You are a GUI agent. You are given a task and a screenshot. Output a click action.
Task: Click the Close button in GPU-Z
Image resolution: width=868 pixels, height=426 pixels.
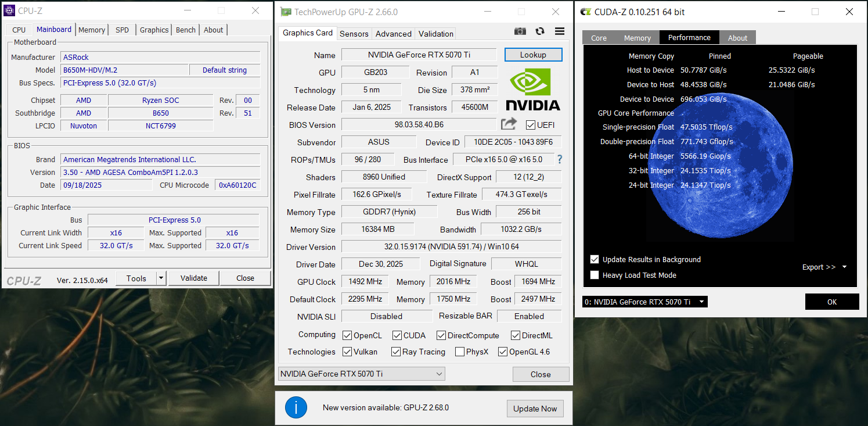pos(541,374)
